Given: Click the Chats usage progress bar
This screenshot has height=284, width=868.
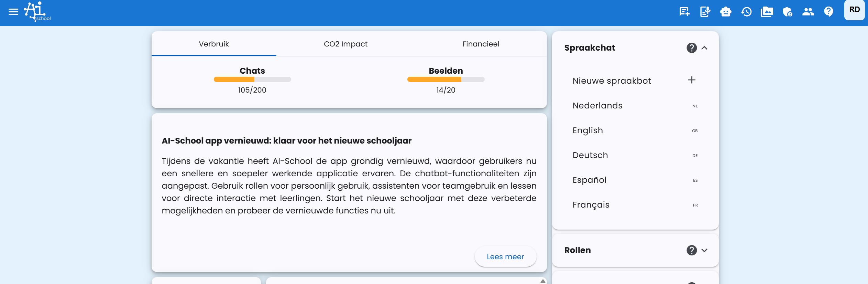Looking at the screenshot, I should (x=252, y=79).
